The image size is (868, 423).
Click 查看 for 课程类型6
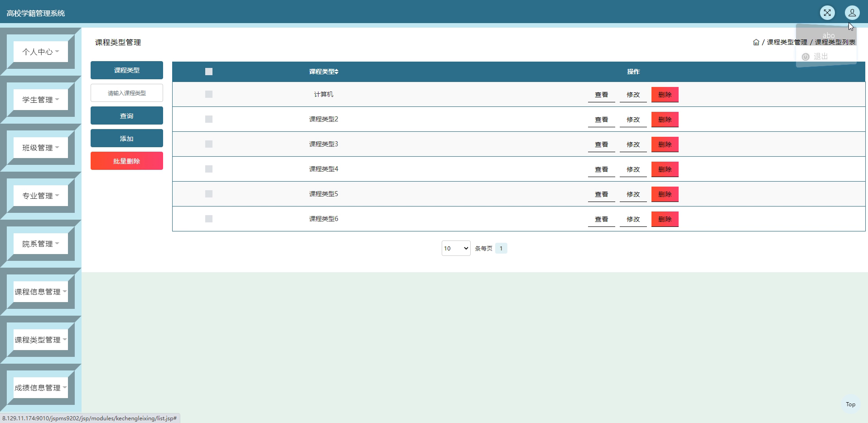(602, 219)
